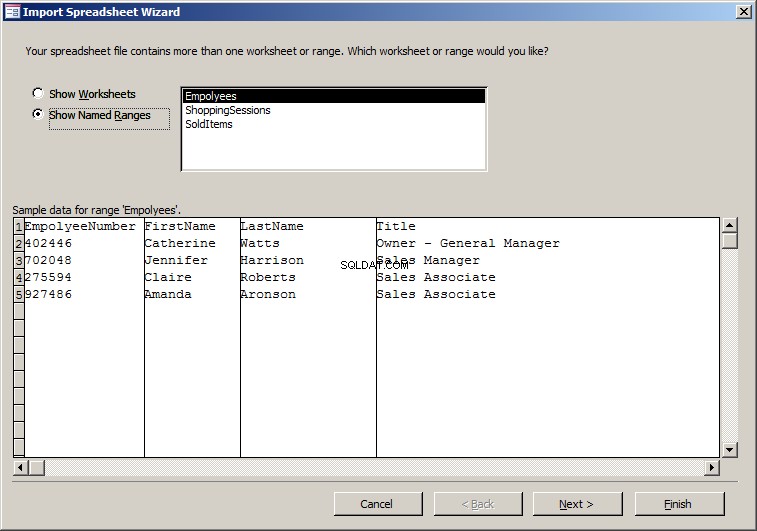Choose ShoppingSessions in the range list
757x531 pixels.
click(x=334, y=110)
